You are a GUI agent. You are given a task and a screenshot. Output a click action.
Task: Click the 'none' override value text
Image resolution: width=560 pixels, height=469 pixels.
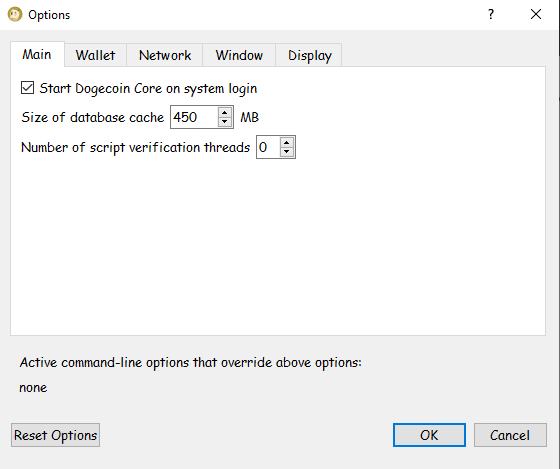tap(33, 388)
